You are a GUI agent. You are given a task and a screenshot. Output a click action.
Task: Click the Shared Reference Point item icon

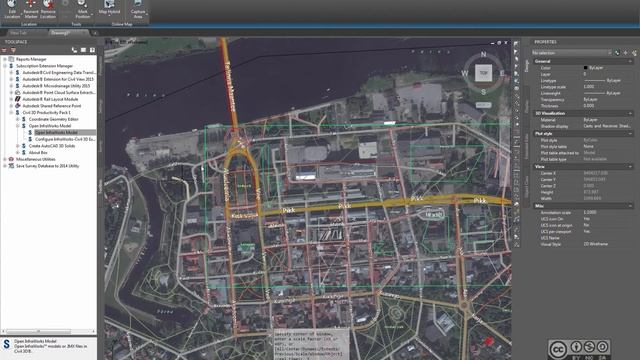pyautogui.click(x=18, y=106)
